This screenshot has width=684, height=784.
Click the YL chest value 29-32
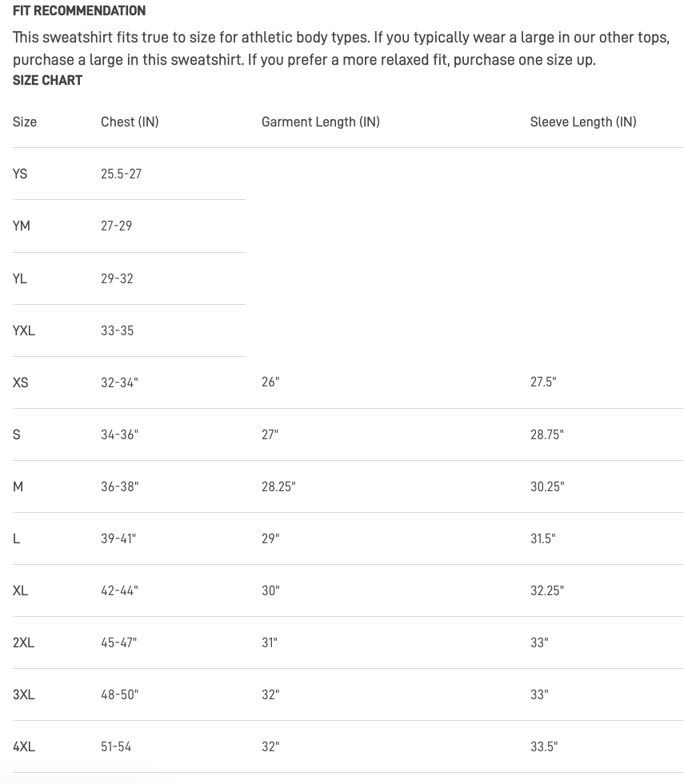tap(117, 278)
